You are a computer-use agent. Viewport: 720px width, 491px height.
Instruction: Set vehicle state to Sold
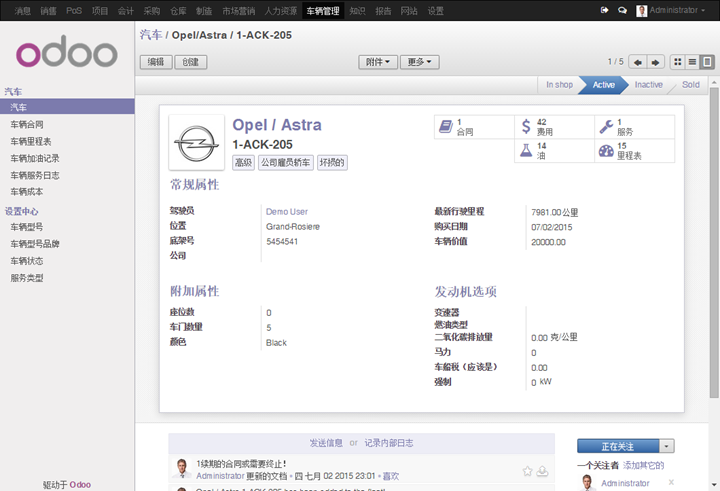[691, 85]
